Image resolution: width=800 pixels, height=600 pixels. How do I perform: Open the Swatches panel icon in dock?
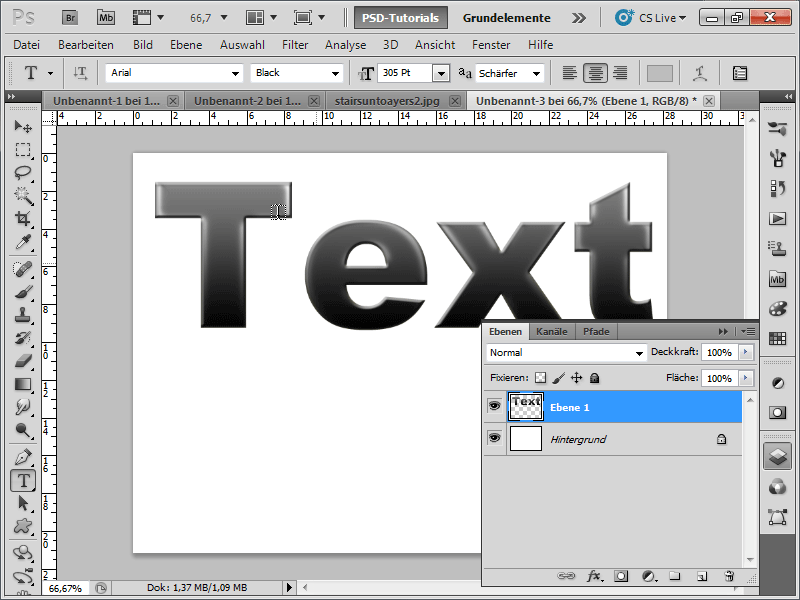point(777,339)
